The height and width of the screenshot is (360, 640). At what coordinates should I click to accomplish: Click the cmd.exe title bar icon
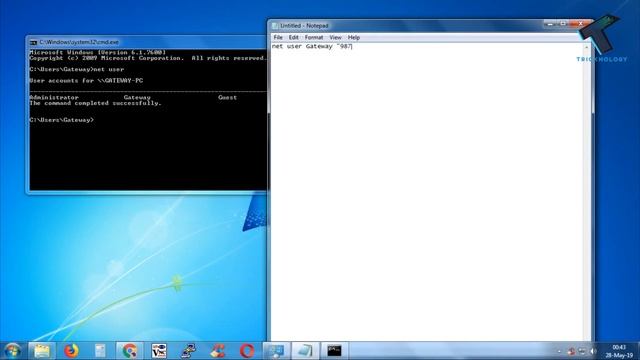pyautogui.click(x=33, y=42)
